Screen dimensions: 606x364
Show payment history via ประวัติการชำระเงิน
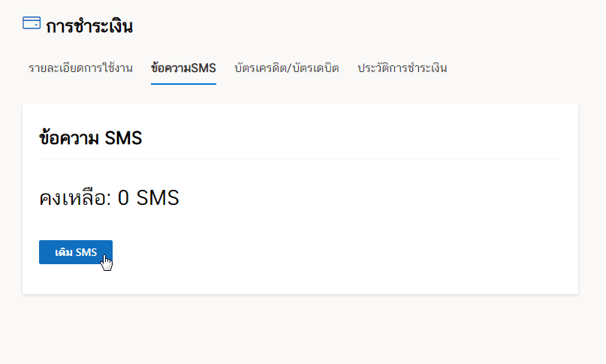click(402, 68)
